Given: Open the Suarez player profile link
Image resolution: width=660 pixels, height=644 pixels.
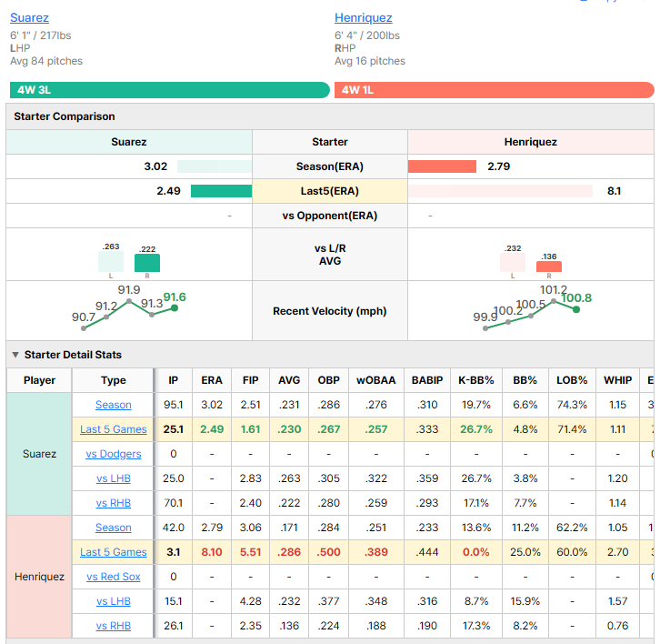Looking at the screenshot, I should coord(29,17).
